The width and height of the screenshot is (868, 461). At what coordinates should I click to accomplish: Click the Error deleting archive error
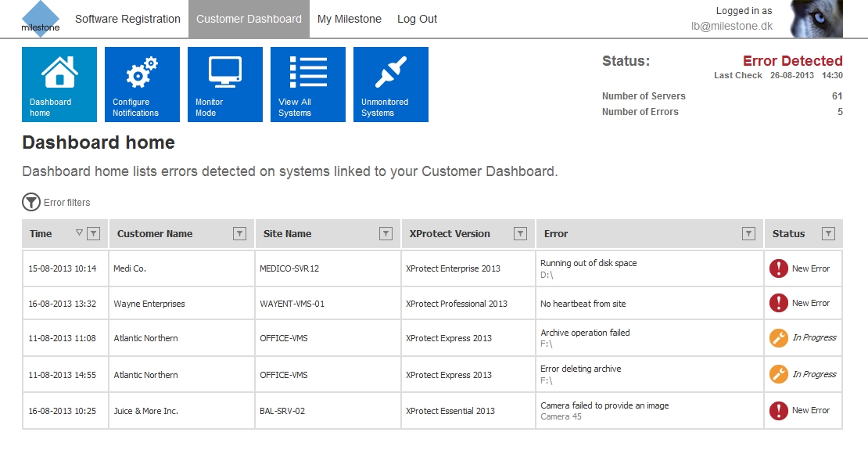[581, 369]
